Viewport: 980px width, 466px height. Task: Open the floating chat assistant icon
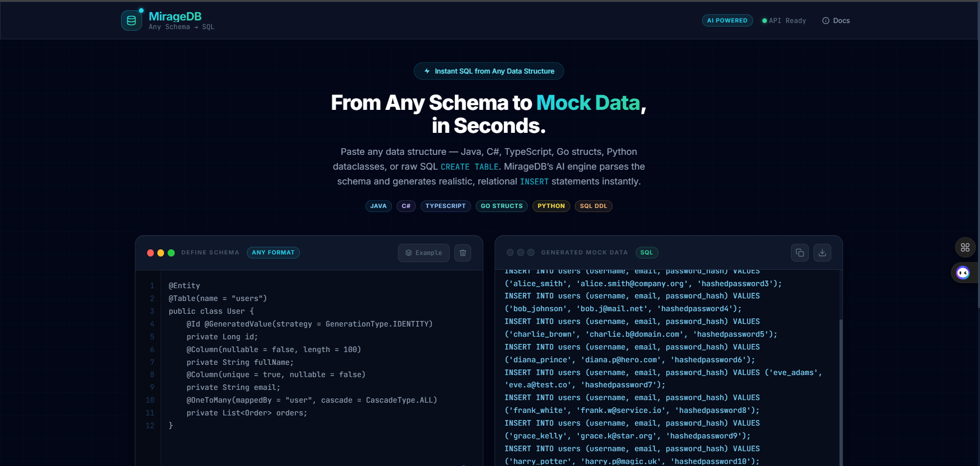(963, 273)
